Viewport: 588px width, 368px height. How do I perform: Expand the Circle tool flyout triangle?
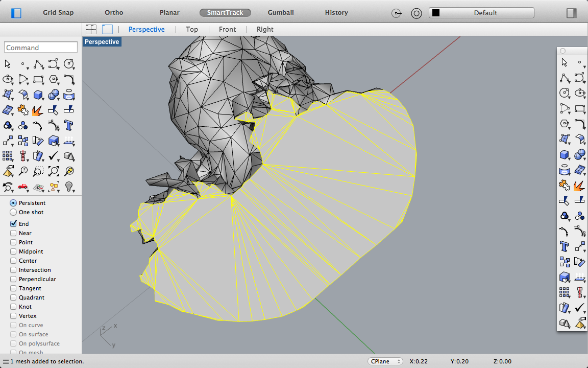click(73, 70)
